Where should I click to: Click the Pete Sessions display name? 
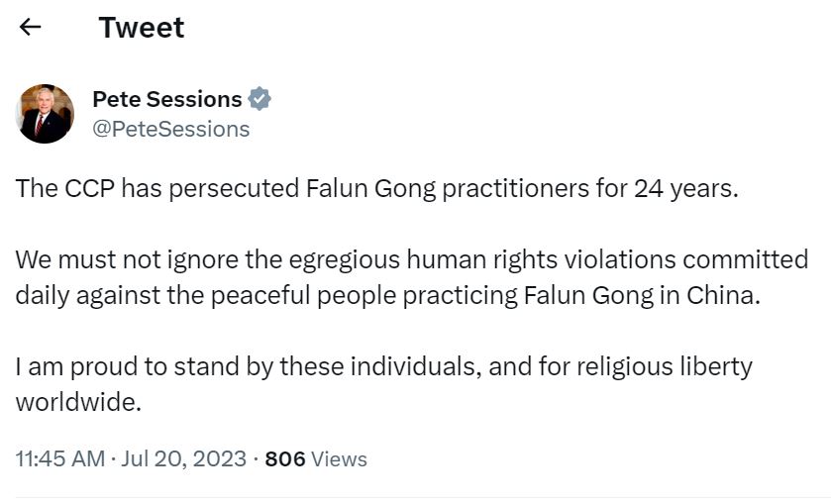[x=166, y=99]
